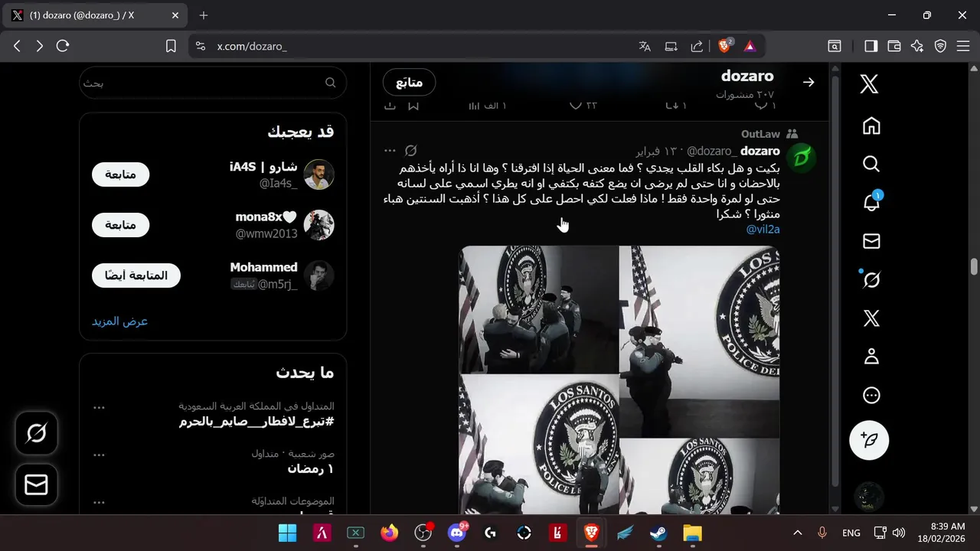Image resolution: width=980 pixels, height=551 pixels.
Task: Open the X home feed icon in sidebar
Action: [x=871, y=126]
